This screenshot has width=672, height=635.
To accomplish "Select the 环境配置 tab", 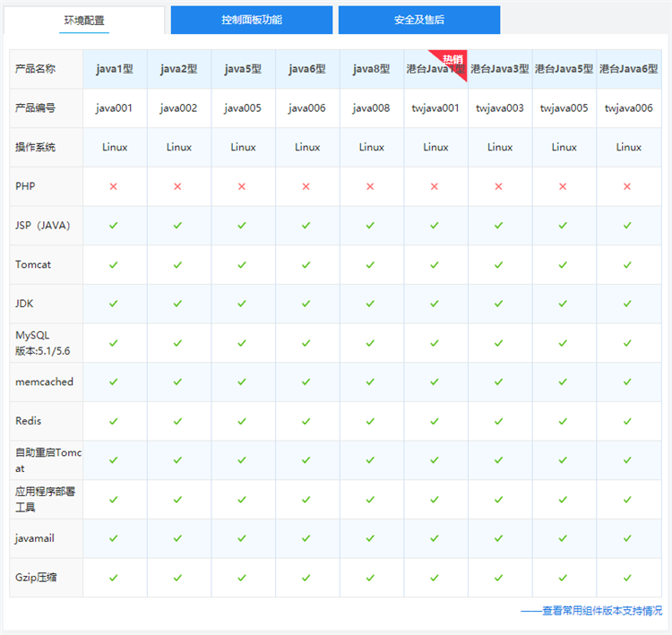I will coord(84,20).
